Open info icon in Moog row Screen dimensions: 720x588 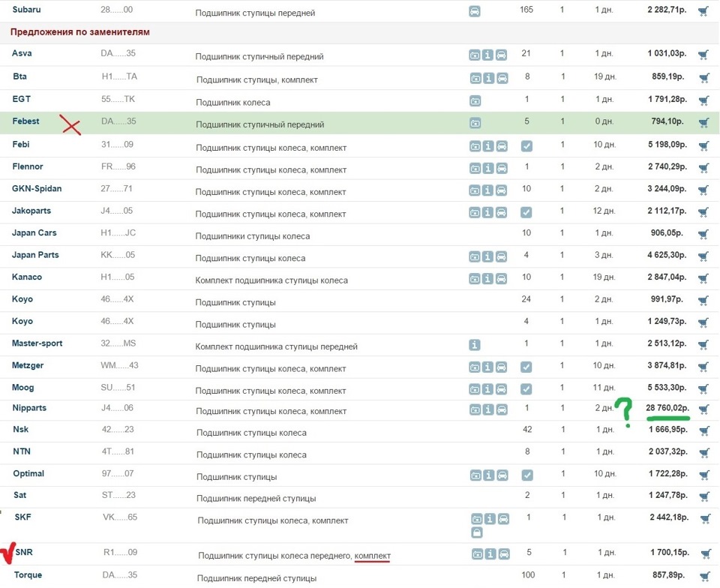(488, 389)
